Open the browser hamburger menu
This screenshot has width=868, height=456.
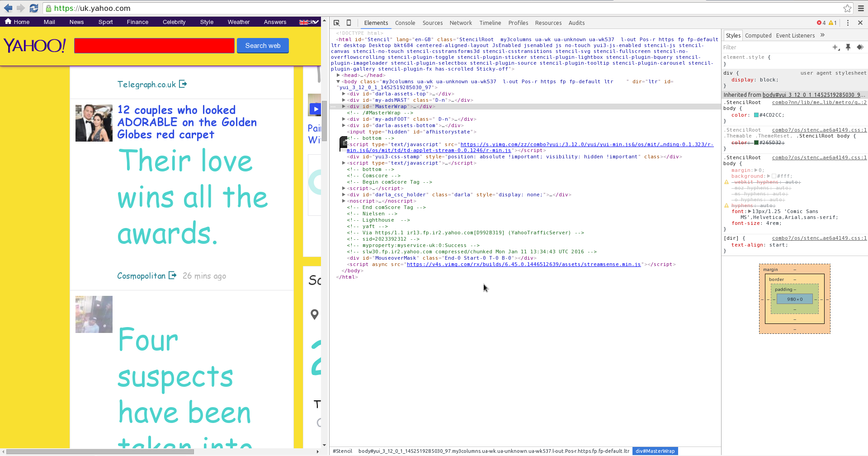(x=861, y=8)
